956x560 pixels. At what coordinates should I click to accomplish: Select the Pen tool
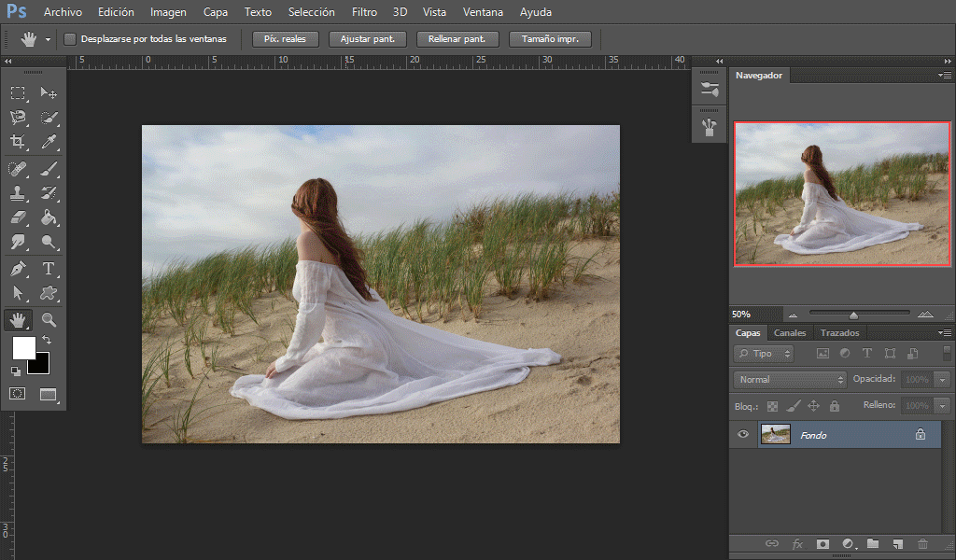point(18,269)
